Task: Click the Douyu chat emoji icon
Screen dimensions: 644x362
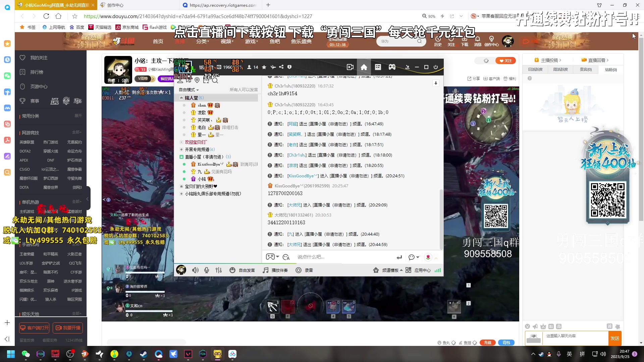Action: point(527,326)
